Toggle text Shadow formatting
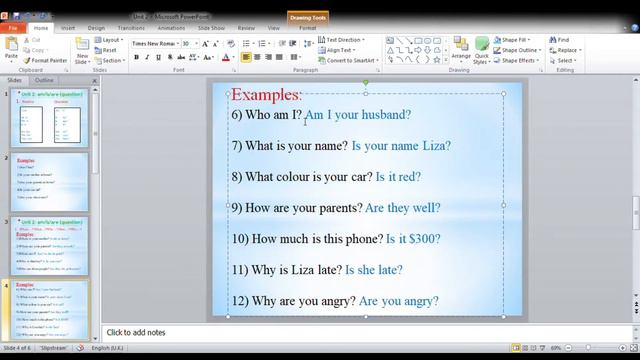 (x=170, y=58)
